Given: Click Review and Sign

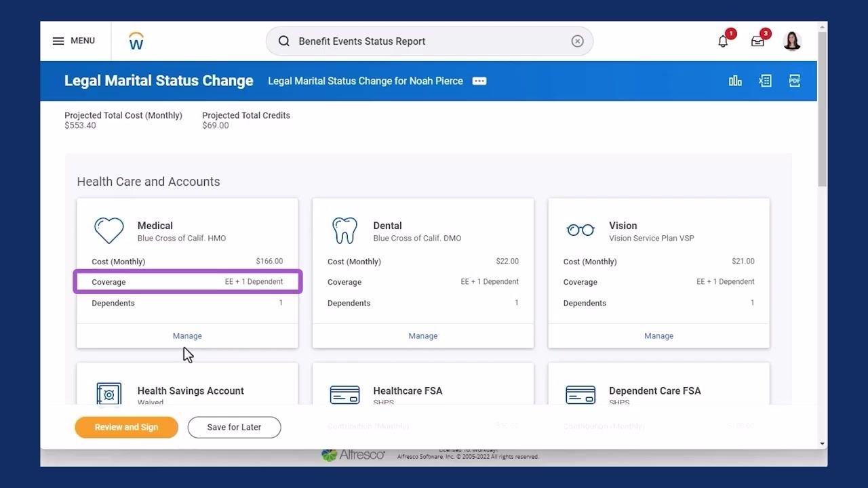Looking at the screenshot, I should (x=126, y=427).
